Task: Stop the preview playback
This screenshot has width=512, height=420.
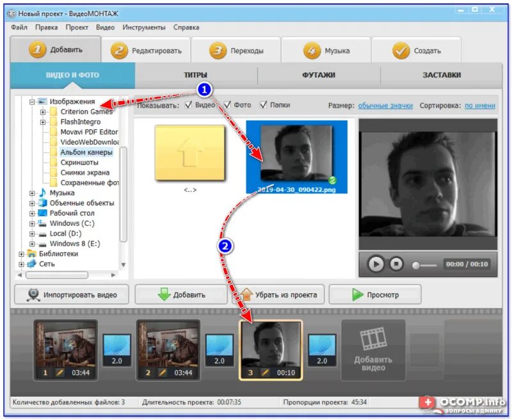Action: point(396,264)
